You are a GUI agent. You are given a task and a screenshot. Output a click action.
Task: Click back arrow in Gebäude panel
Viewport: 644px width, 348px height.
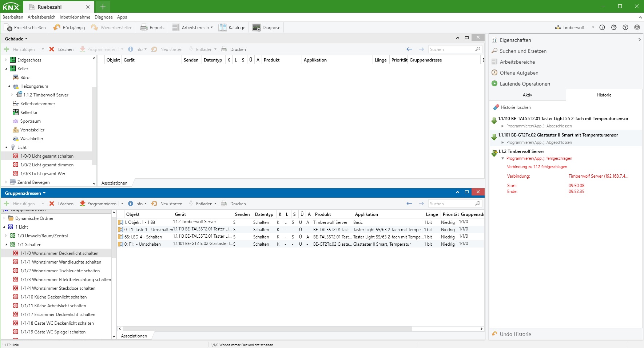pos(409,49)
